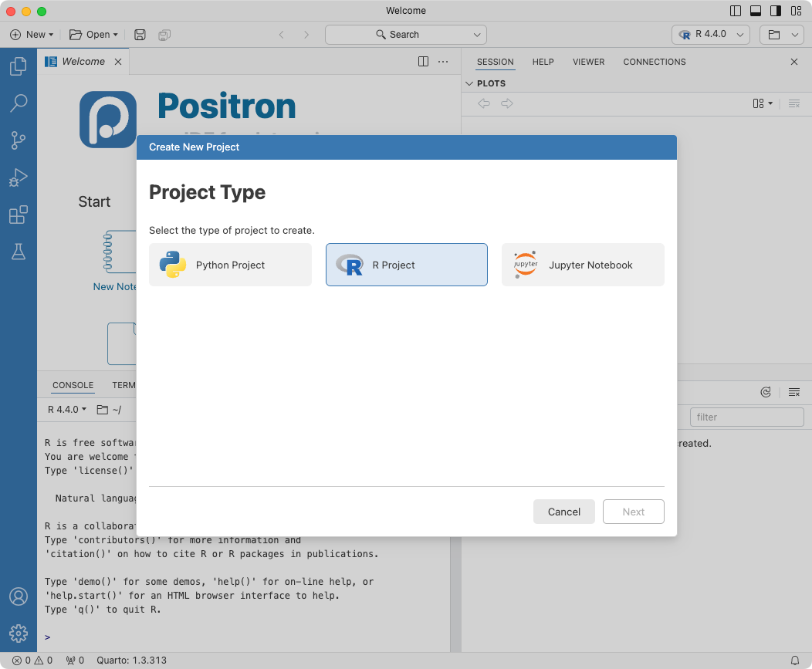Open the Extensions view
Screen dimensions: 812x669
(x=19, y=215)
